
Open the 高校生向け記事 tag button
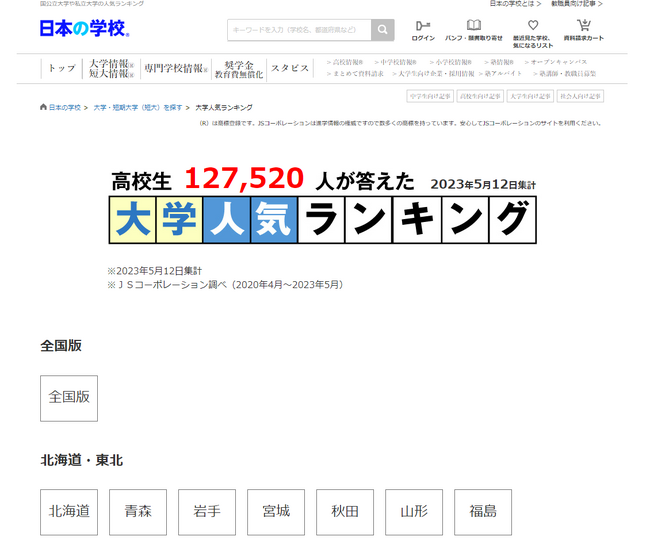pyautogui.click(x=480, y=96)
